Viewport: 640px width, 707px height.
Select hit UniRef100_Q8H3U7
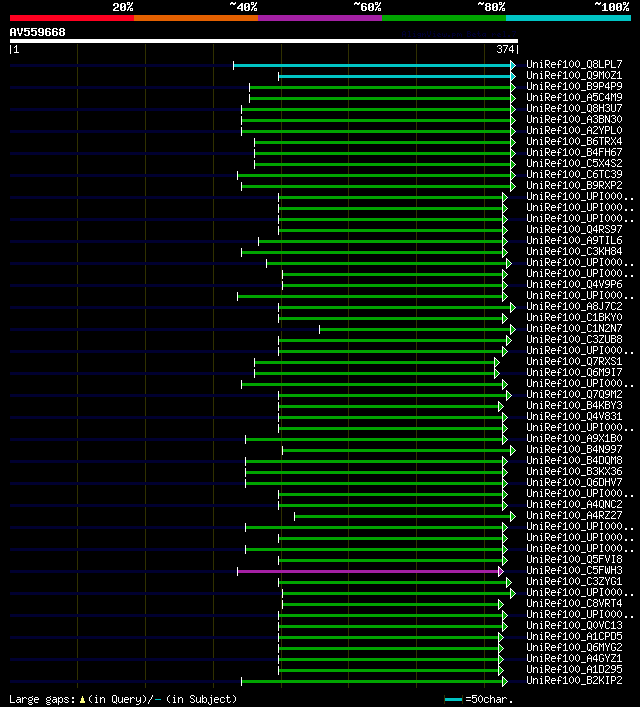coord(574,108)
